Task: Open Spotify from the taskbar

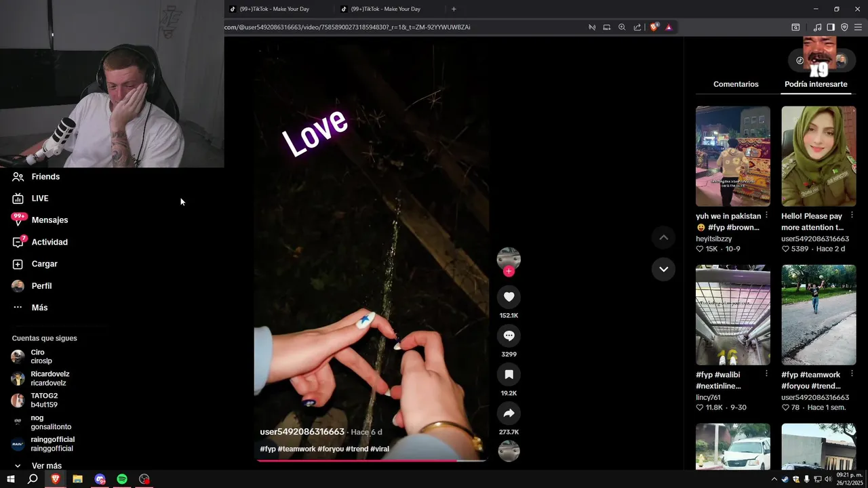Action: 122,479
